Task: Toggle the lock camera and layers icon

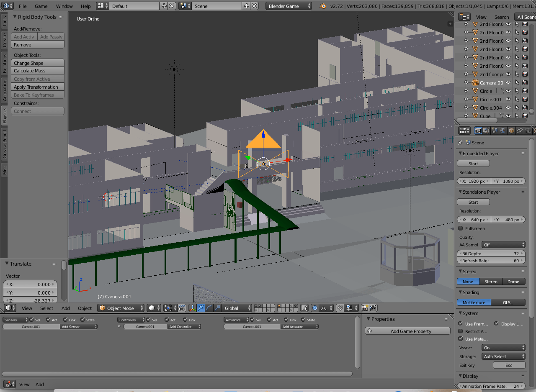Action: pyautogui.click(x=304, y=308)
